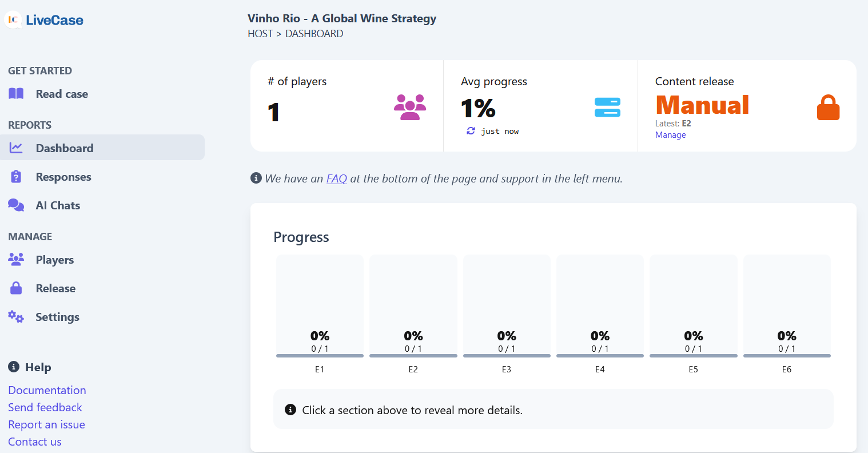Click the orange lock icon under Content release

[x=829, y=107]
